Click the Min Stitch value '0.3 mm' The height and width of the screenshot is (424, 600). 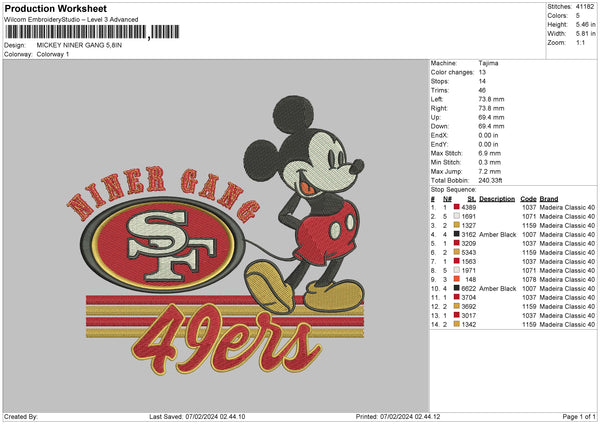pos(489,162)
